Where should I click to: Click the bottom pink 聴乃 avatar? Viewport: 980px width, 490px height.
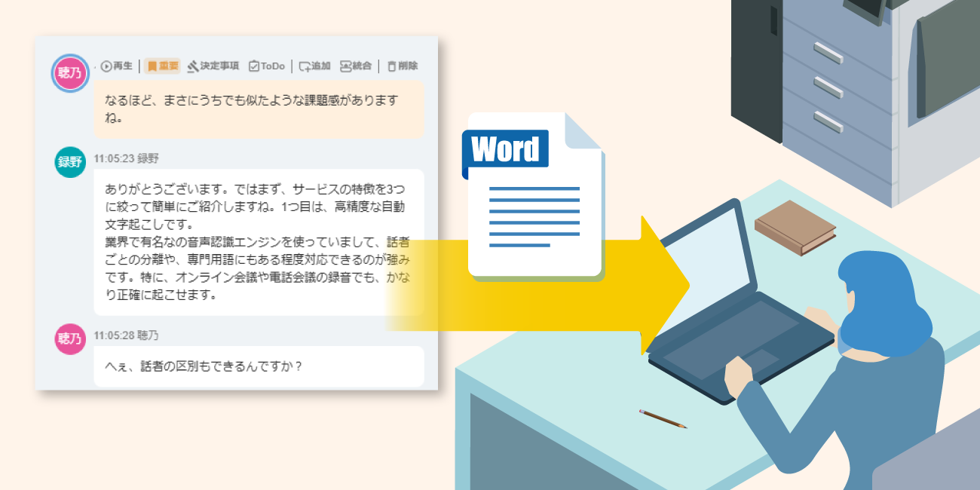point(70,338)
